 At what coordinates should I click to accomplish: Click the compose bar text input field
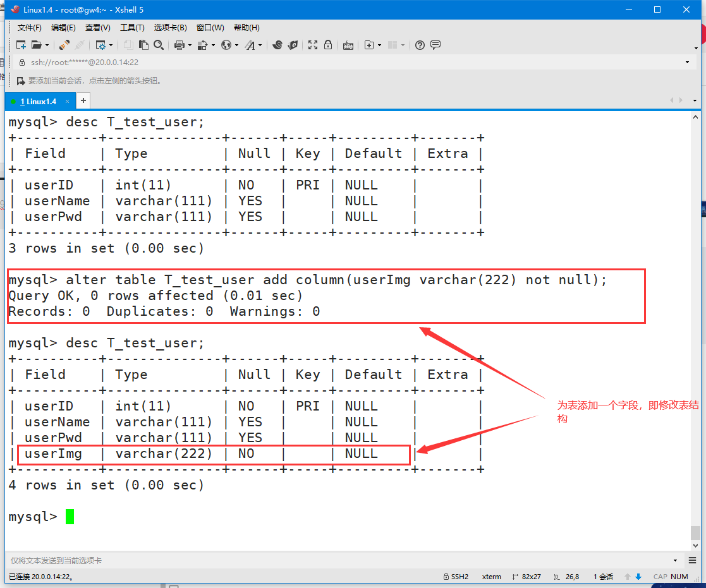pos(338,561)
